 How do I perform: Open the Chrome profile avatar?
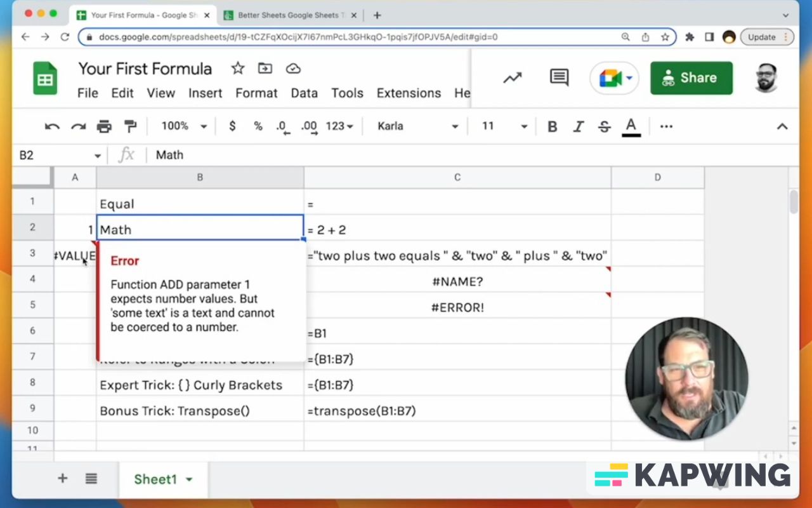pos(729,37)
